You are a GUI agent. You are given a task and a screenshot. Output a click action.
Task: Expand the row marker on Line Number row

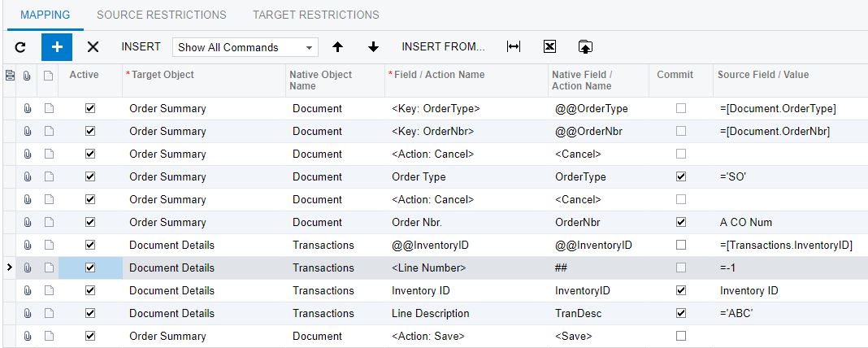[x=9, y=268]
